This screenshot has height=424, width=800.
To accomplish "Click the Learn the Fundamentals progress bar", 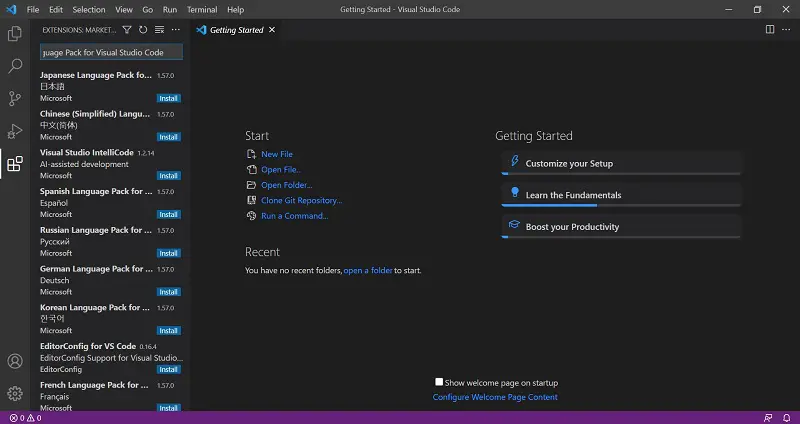I will pos(621,205).
